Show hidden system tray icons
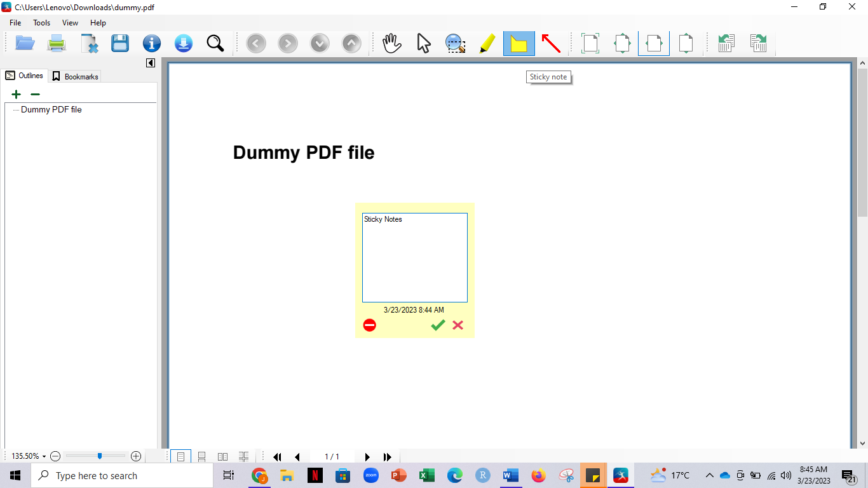This screenshot has width=868, height=488. point(709,475)
